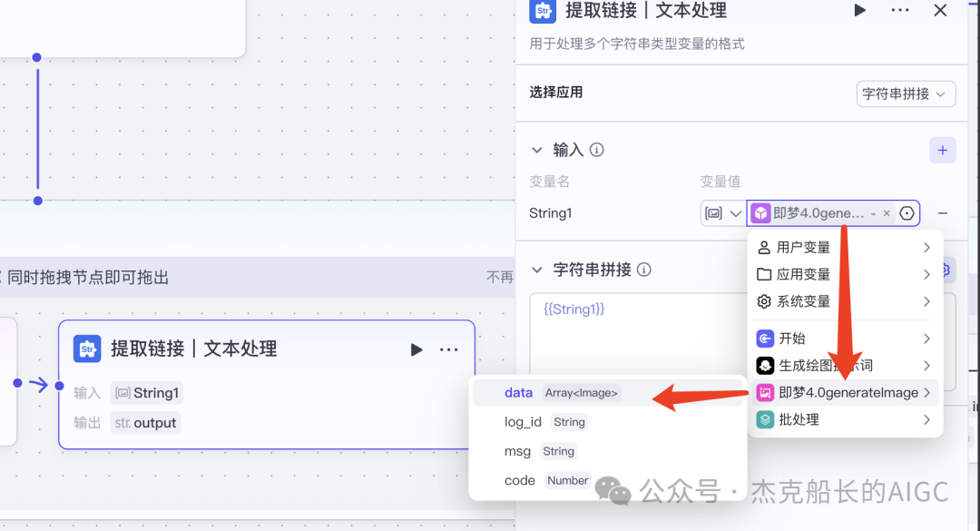Click the 用户变量 person icon
Viewport: 980px width, 531px height.
click(x=764, y=248)
